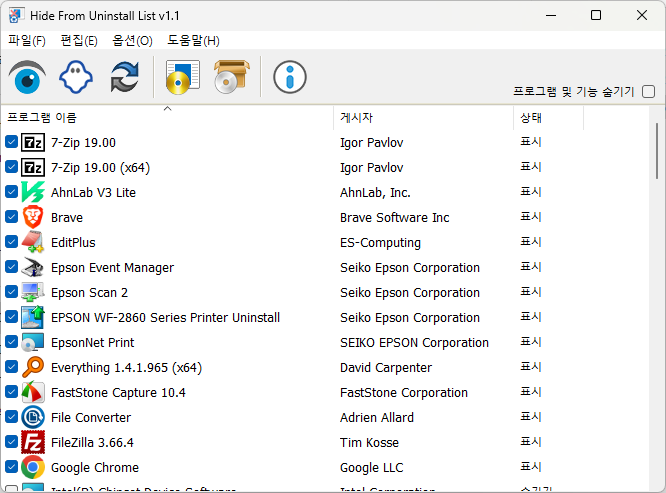Select the ES-Computing publisher cell
Image resolution: width=666 pixels, height=493 pixels.
(380, 242)
